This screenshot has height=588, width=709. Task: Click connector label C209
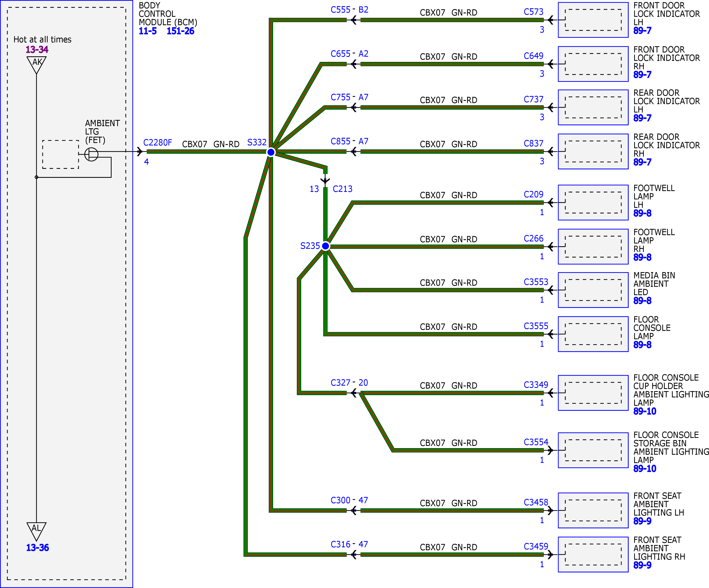[534, 194]
